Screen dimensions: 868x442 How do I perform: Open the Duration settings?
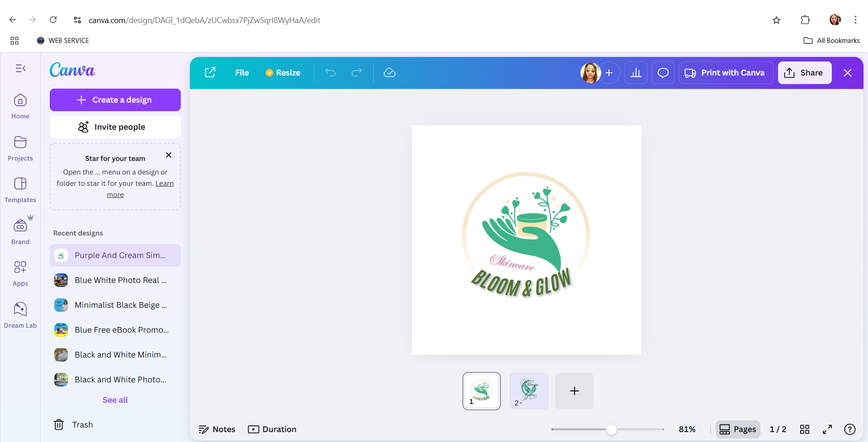click(x=272, y=429)
